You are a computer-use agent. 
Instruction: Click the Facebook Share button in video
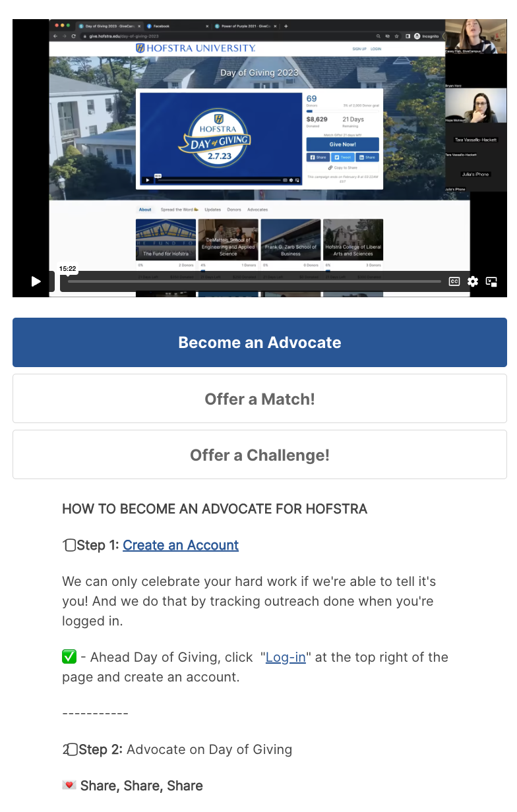coord(318,158)
